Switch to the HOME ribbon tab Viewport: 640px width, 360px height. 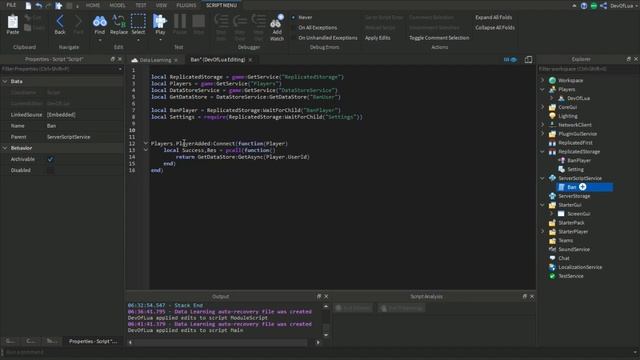[x=93, y=5]
